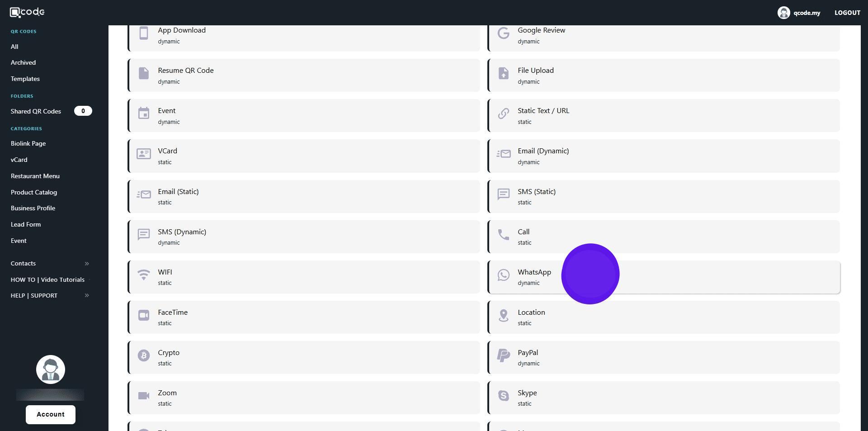This screenshot has height=431, width=868.
Task: Choose Email (Dynamic) label
Action: point(543,151)
